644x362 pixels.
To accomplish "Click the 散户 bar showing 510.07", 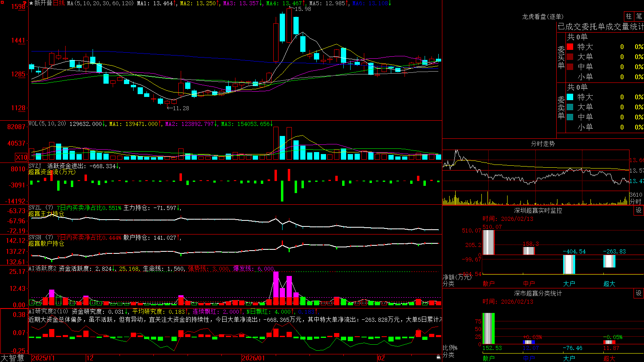I will (488, 242).
